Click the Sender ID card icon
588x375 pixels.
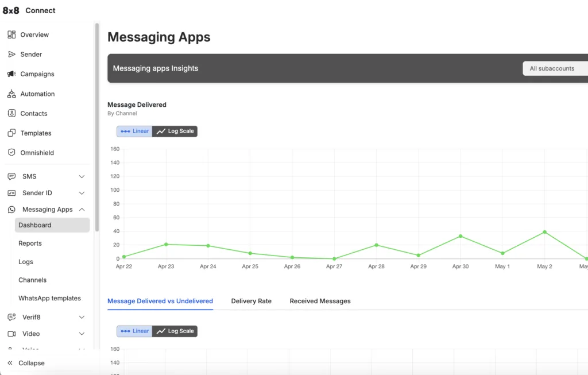click(x=11, y=193)
